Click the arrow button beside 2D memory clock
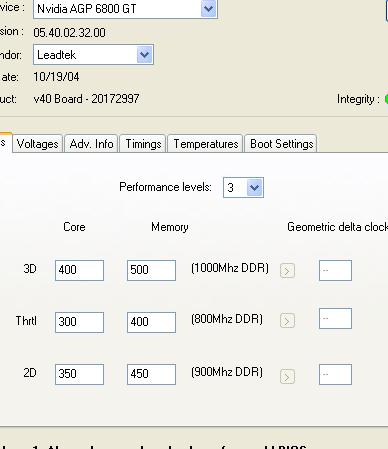The image size is (388, 449). tap(287, 377)
